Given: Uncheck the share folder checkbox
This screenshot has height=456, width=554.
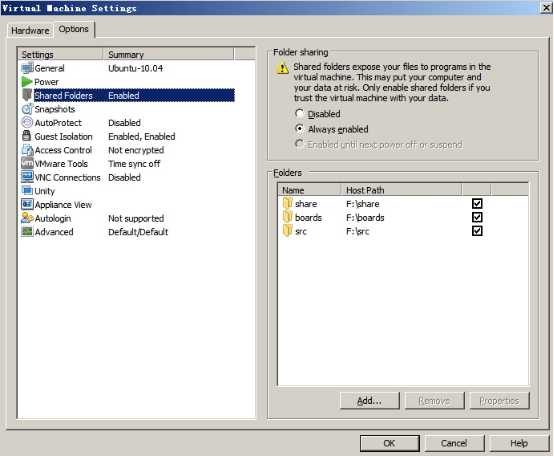Looking at the screenshot, I should (x=477, y=203).
